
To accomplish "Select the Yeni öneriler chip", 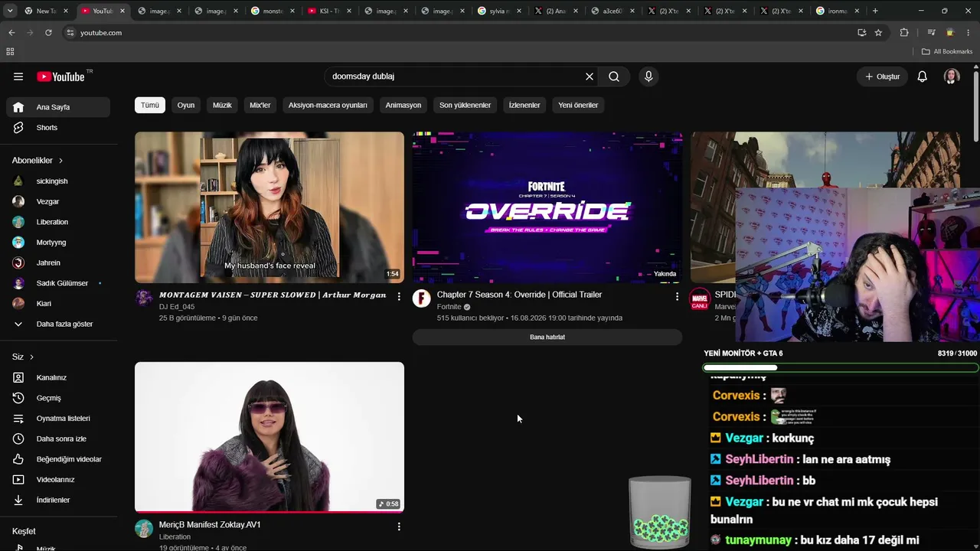I will tap(578, 105).
